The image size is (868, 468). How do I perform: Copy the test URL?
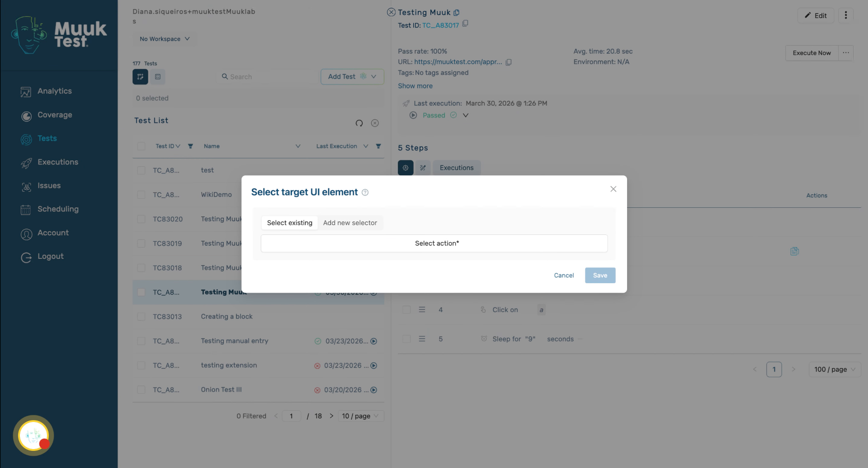509,62
